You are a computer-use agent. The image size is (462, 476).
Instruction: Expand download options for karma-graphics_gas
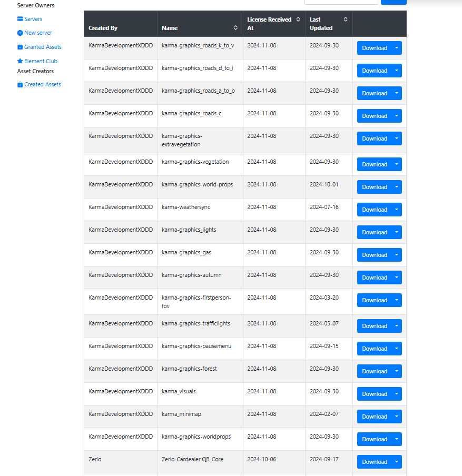point(397,255)
